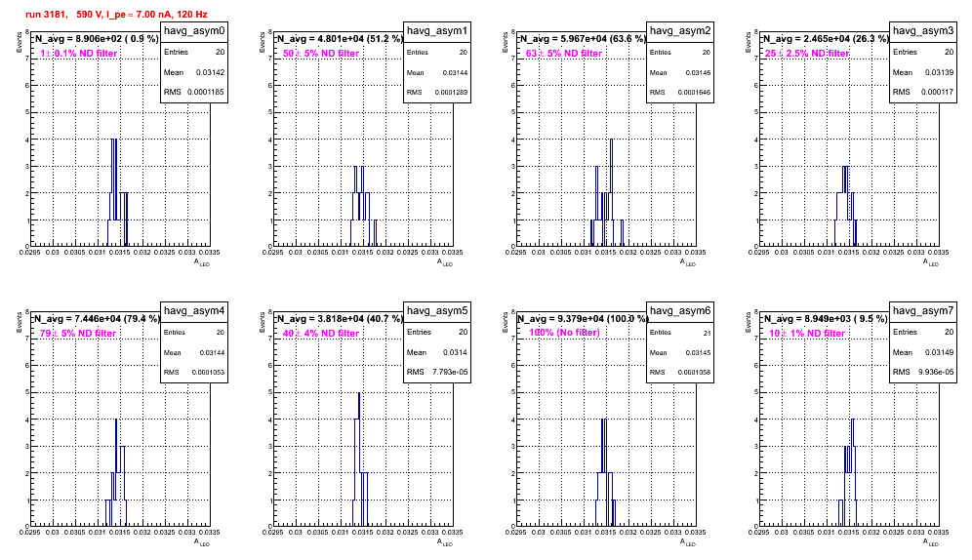Viewport: 972px width, 560px height.
Task: Select the havg_asym7 stats box title
Action: tap(923, 311)
